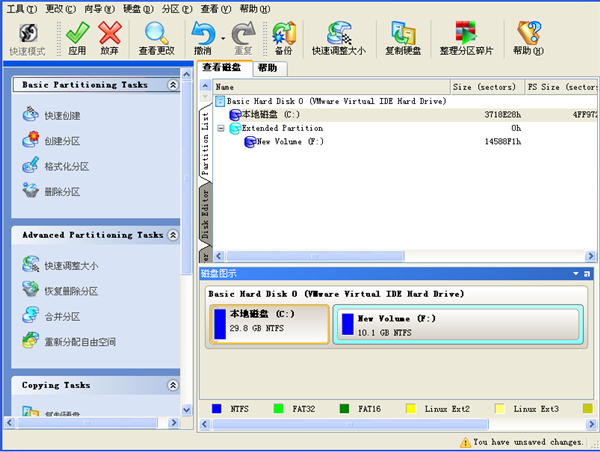
Task: Select the vertical Disk Editor tab
Action: point(205,214)
